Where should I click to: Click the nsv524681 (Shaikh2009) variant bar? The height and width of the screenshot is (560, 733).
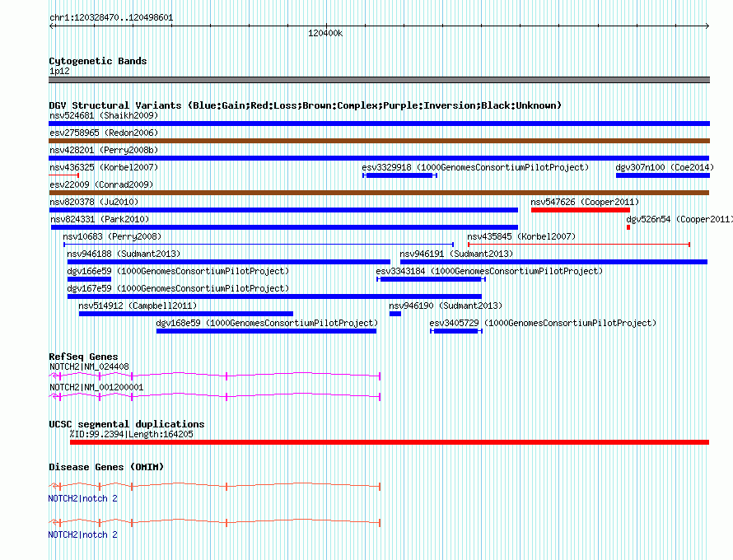379,124
